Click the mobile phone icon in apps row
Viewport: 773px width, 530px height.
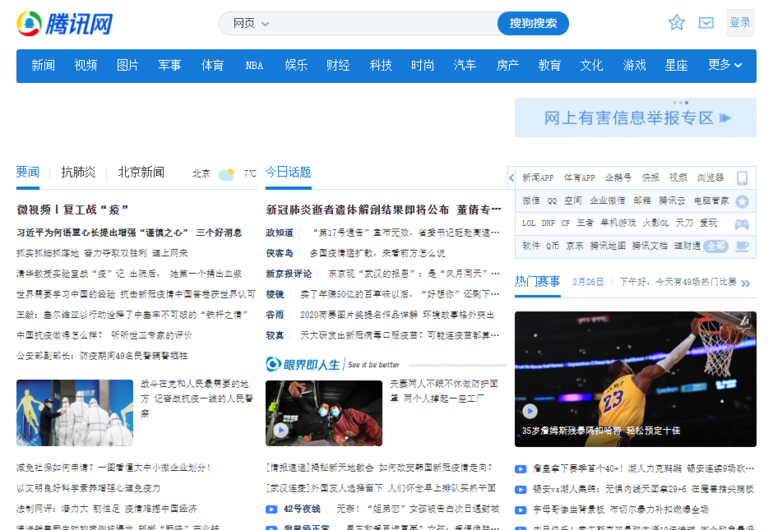point(742,178)
